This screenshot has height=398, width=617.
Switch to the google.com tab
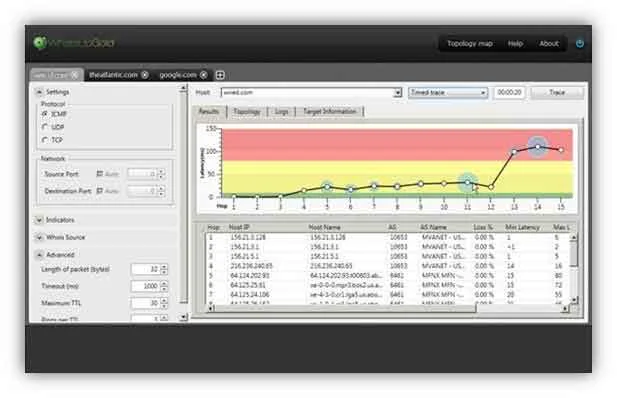coord(178,75)
